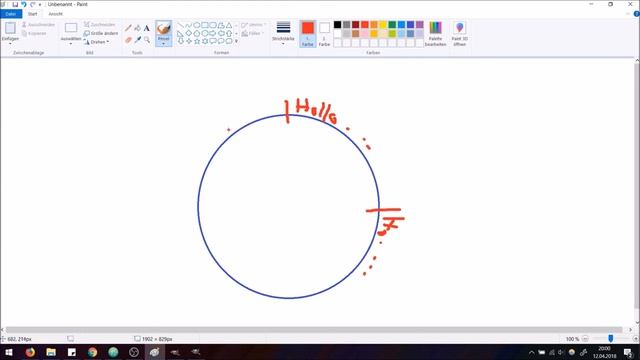This screenshot has height=360, width=640.
Task: Expand the Formen shapes gallery more arrow
Action: click(236, 41)
